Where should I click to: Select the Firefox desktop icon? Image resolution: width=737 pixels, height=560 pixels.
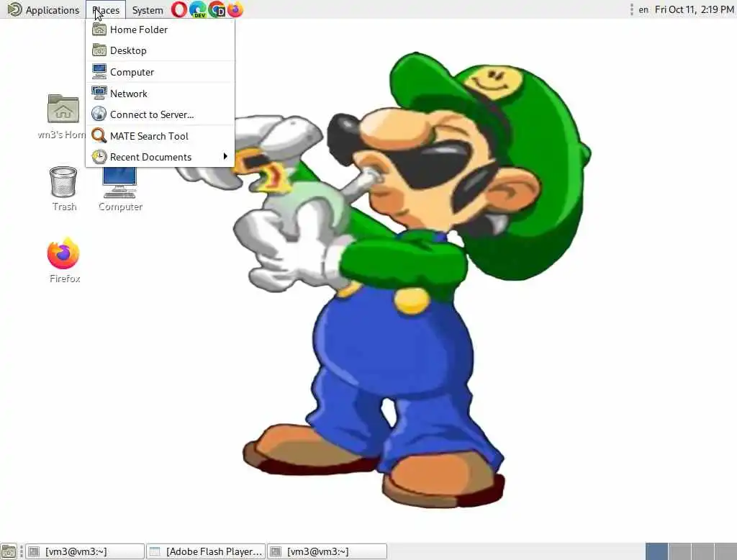pyautogui.click(x=64, y=261)
